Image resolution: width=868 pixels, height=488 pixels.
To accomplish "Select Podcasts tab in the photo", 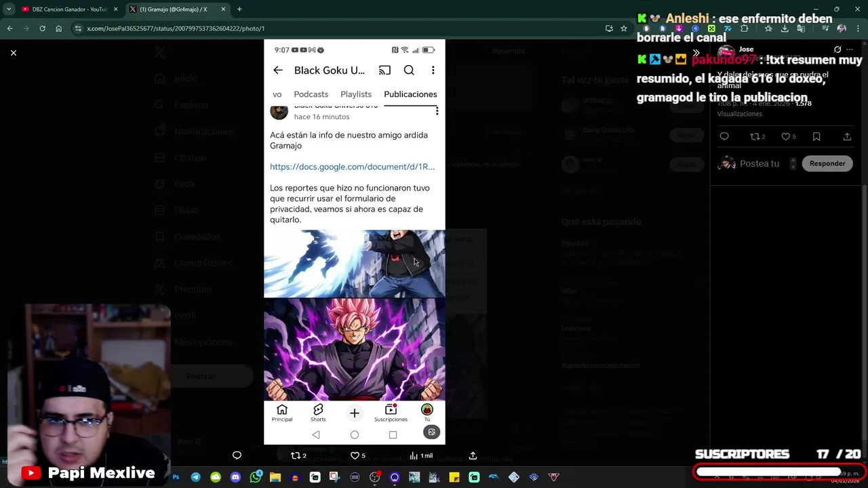I will (311, 94).
